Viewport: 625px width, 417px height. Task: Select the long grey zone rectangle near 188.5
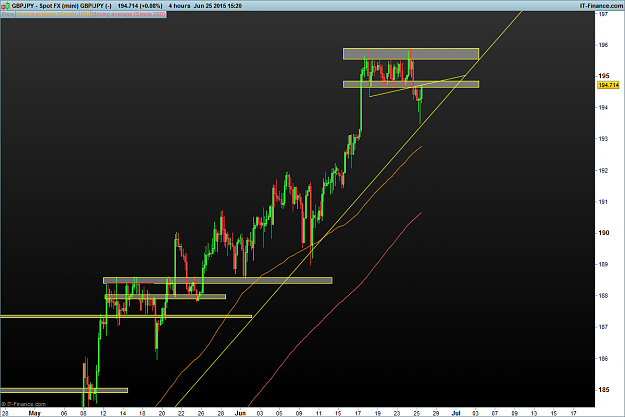[218, 280]
